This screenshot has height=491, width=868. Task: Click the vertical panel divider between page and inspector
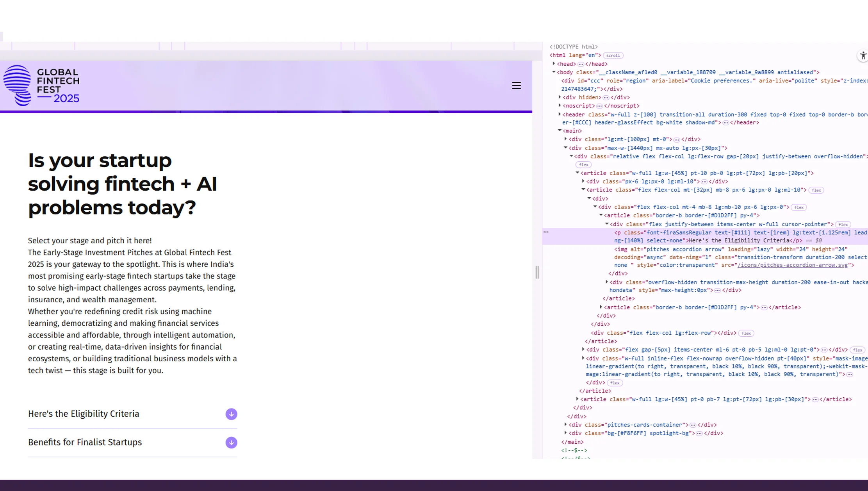pyautogui.click(x=537, y=272)
